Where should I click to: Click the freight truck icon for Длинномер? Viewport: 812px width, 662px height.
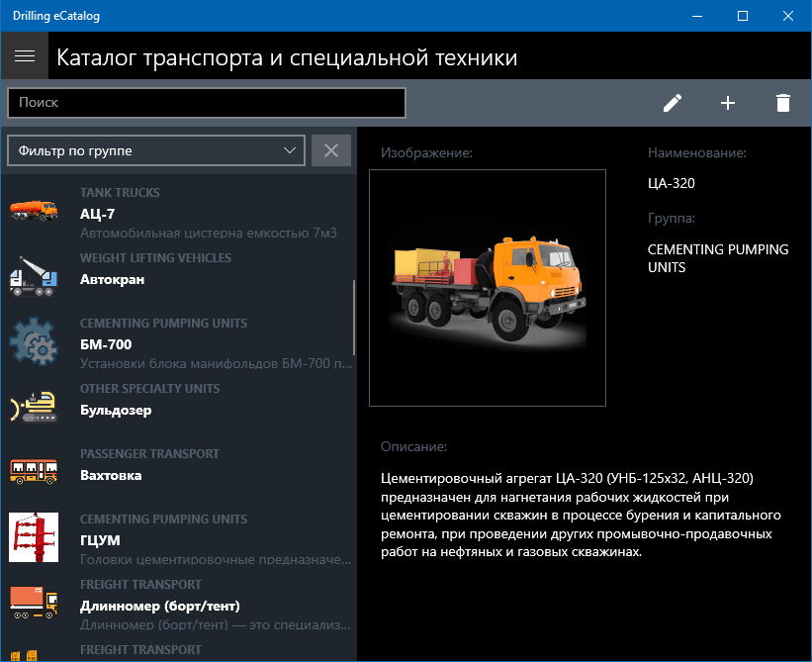pyautogui.click(x=34, y=603)
